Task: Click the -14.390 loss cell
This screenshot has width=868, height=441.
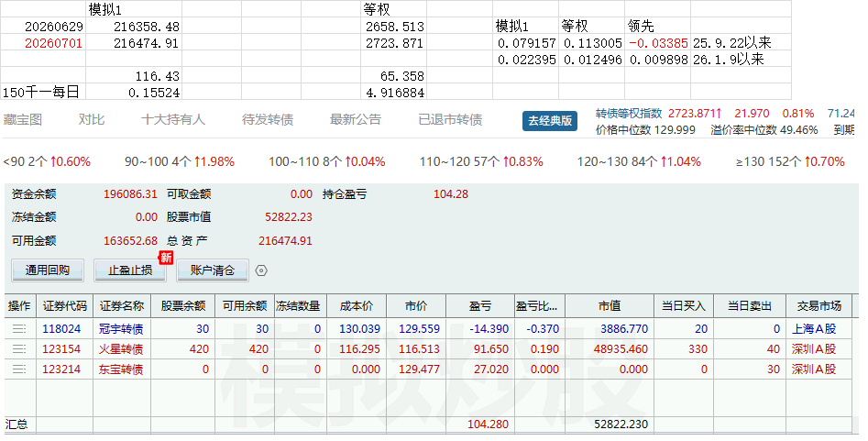Action: coord(489,328)
